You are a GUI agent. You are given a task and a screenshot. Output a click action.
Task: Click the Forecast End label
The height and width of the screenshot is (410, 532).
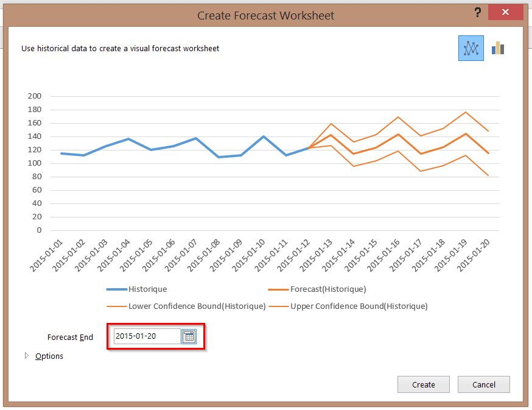pos(70,337)
